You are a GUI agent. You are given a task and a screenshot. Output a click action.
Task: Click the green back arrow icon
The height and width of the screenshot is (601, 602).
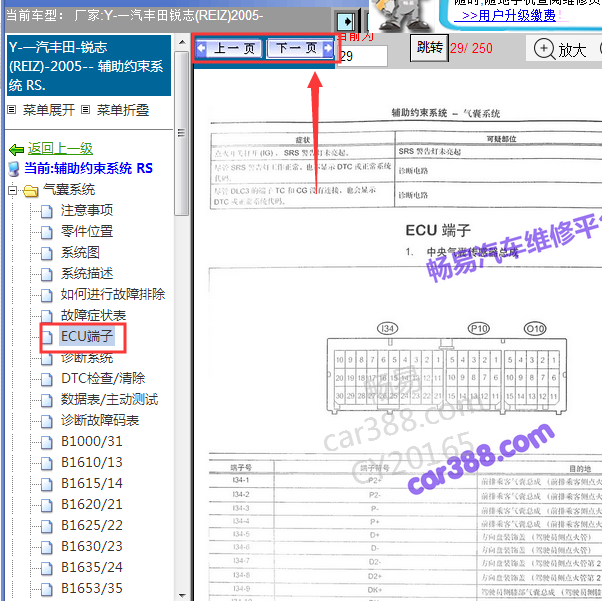click(x=17, y=149)
